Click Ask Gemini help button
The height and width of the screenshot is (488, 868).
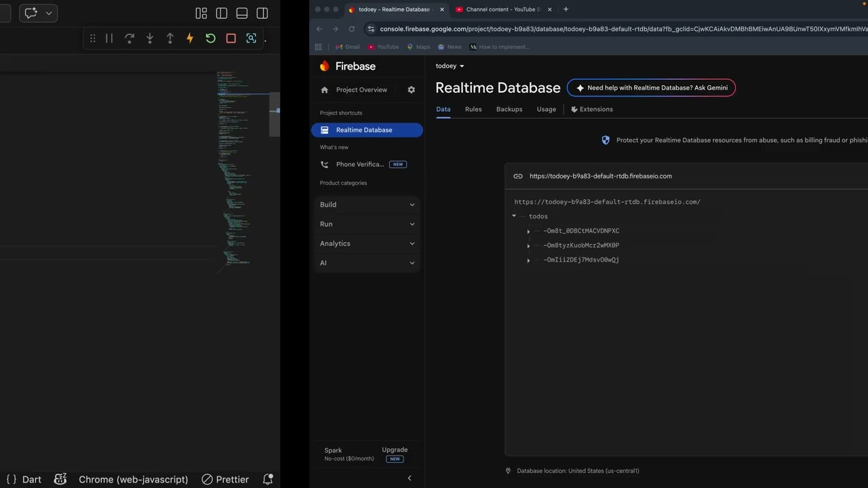tap(652, 87)
